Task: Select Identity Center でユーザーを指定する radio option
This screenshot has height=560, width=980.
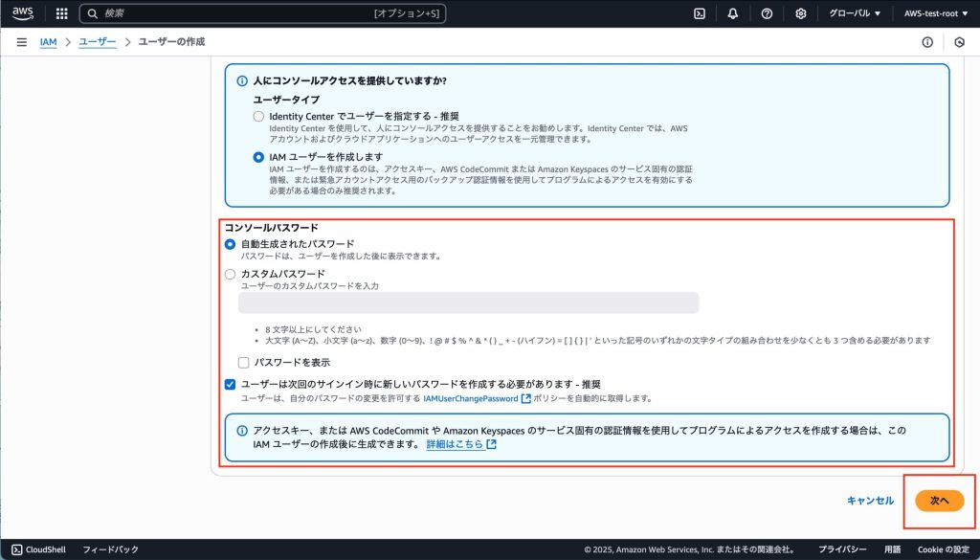Action: pos(258,116)
